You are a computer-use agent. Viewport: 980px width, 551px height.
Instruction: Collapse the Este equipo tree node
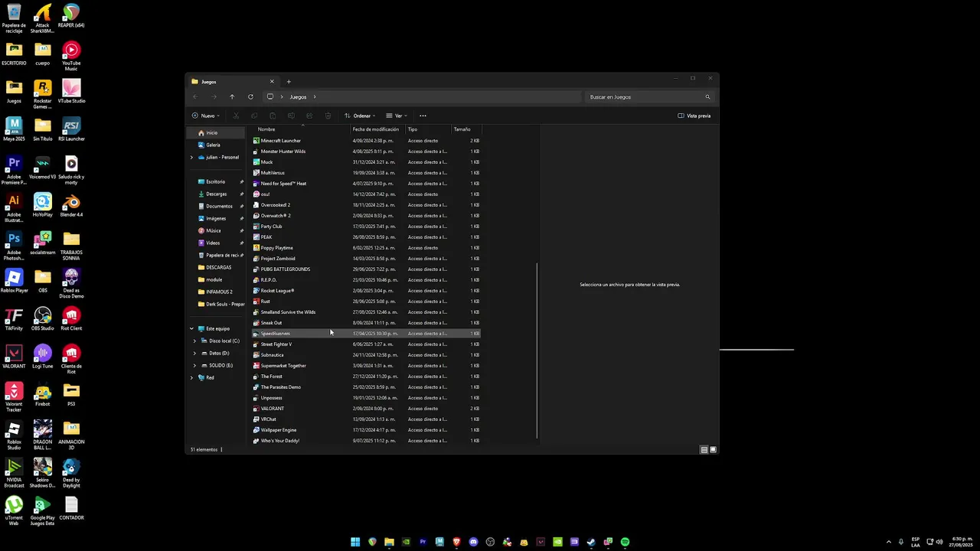coord(191,329)
